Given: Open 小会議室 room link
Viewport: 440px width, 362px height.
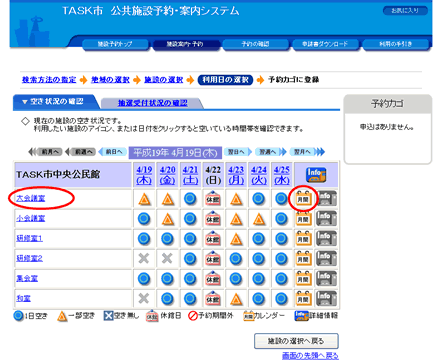Looking at the screenshot, I should click(x=30, y=218).
